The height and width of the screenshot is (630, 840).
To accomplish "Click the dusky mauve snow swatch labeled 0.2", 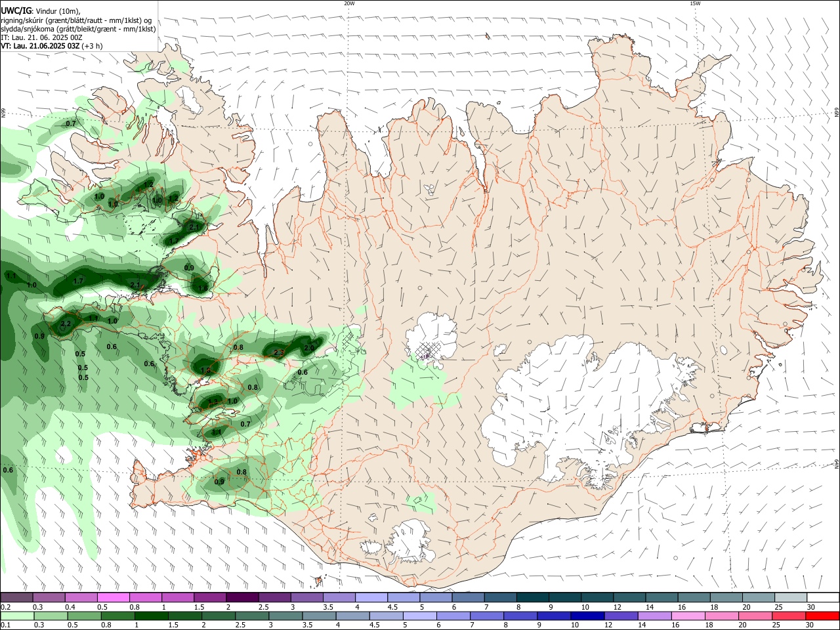I will (x=16, y=597).
